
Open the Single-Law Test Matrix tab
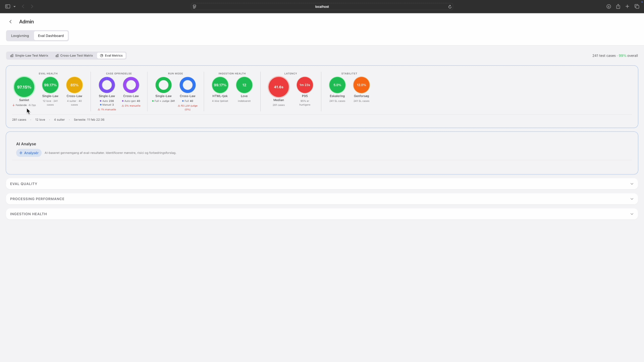pos(29,56)
